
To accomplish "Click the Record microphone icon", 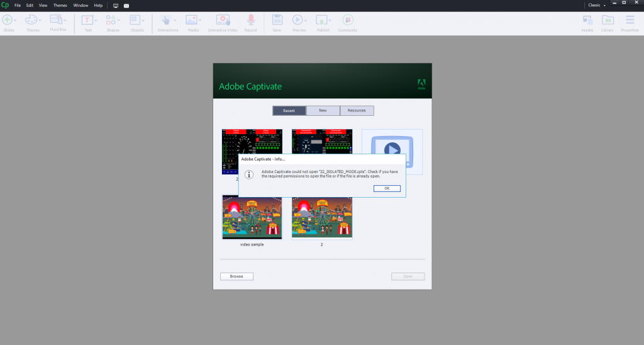I will pos(250,21).
